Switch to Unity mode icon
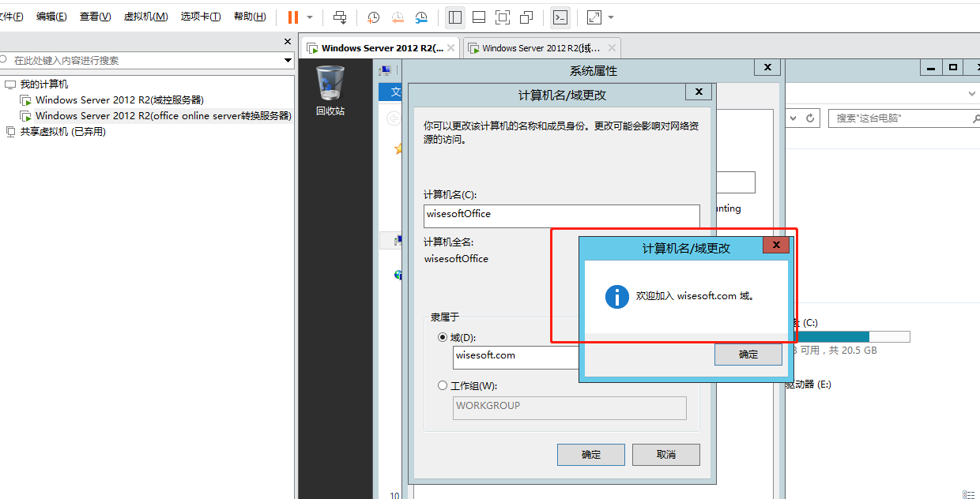Viewport: 980px width, 499px height. point(526,17)
